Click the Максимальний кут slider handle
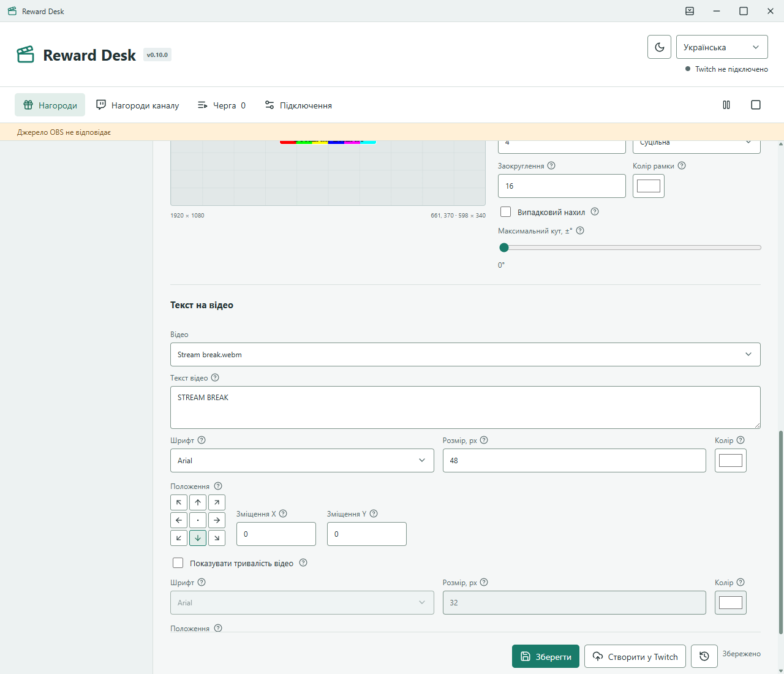The height and width of the screenshot is (674, 784). (504, 248)
